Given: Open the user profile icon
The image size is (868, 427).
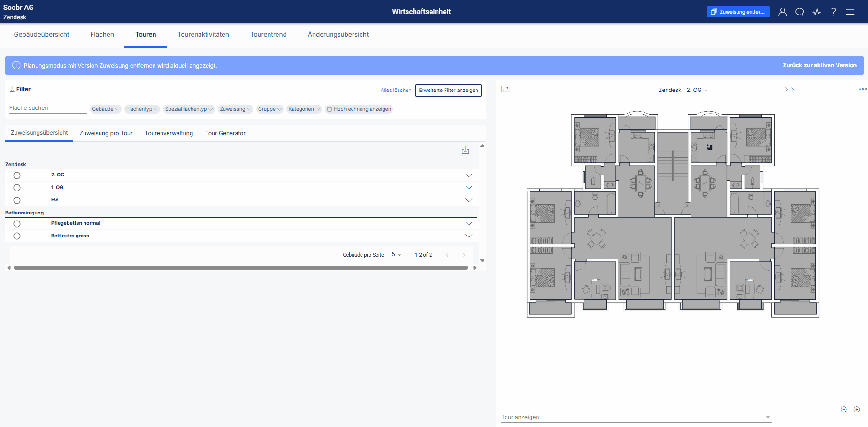Looking at the screenshot, I should point(782,12).
